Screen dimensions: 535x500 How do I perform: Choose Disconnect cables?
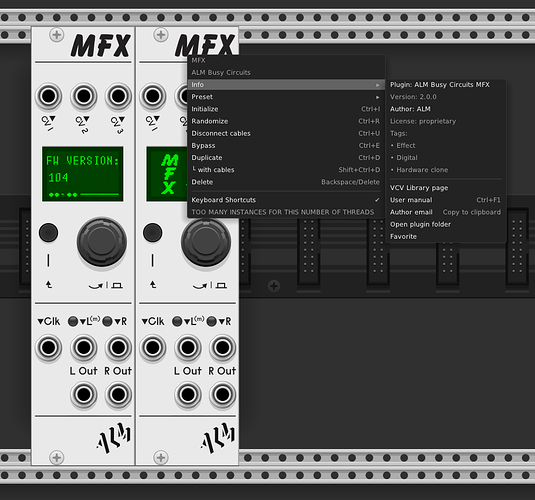click(286, 133)
